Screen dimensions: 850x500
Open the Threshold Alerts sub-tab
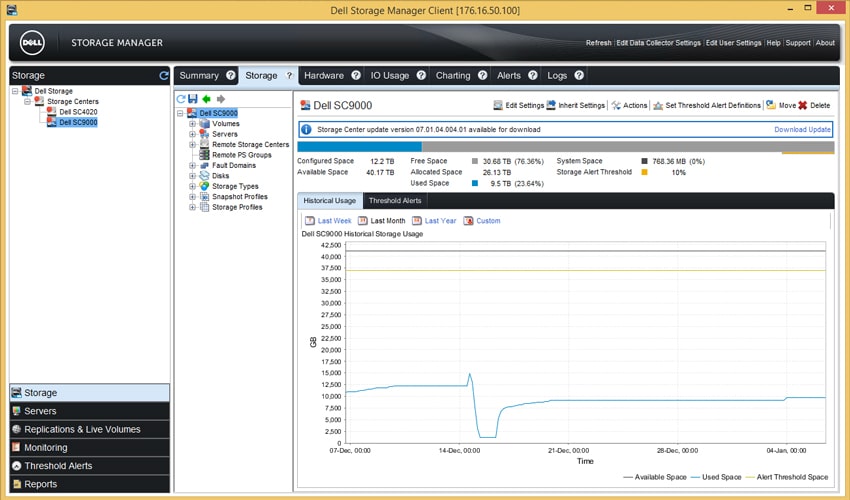(x=395, y=201)
